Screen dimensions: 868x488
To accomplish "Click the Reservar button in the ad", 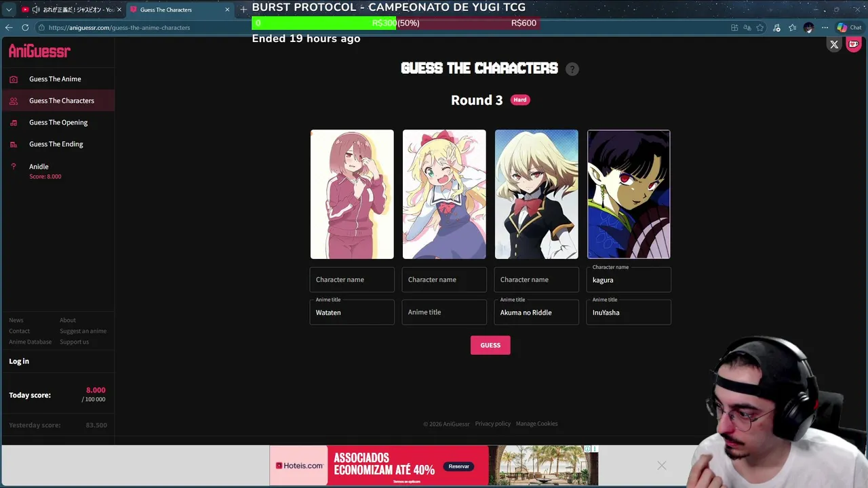I will [x=458, y=466].
